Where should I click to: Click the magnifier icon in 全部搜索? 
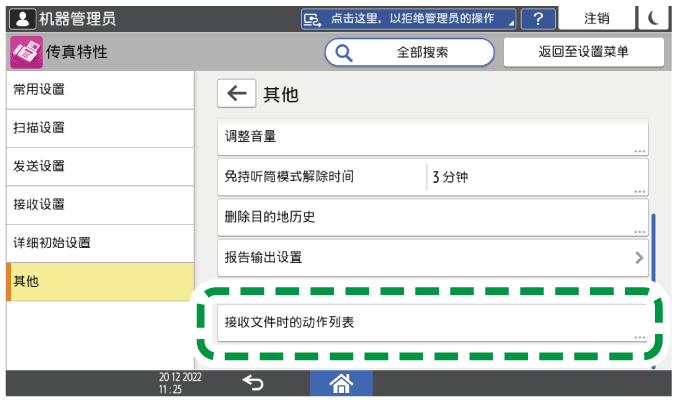click(x=344, y=52)
